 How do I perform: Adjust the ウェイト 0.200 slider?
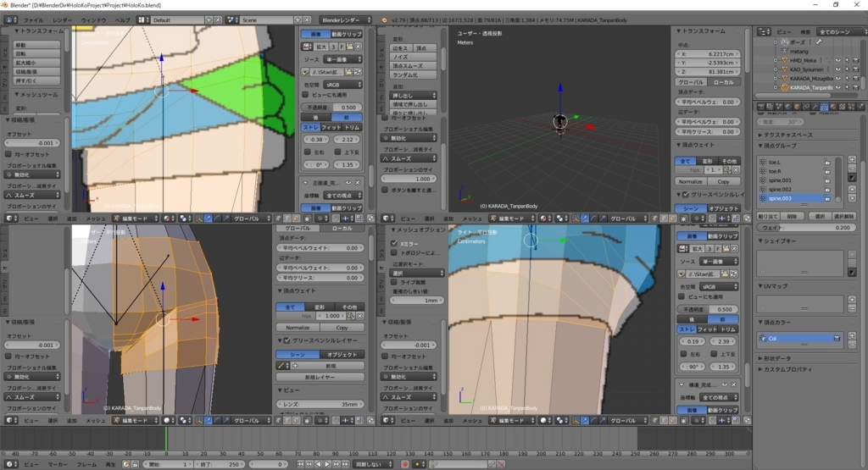807,227
